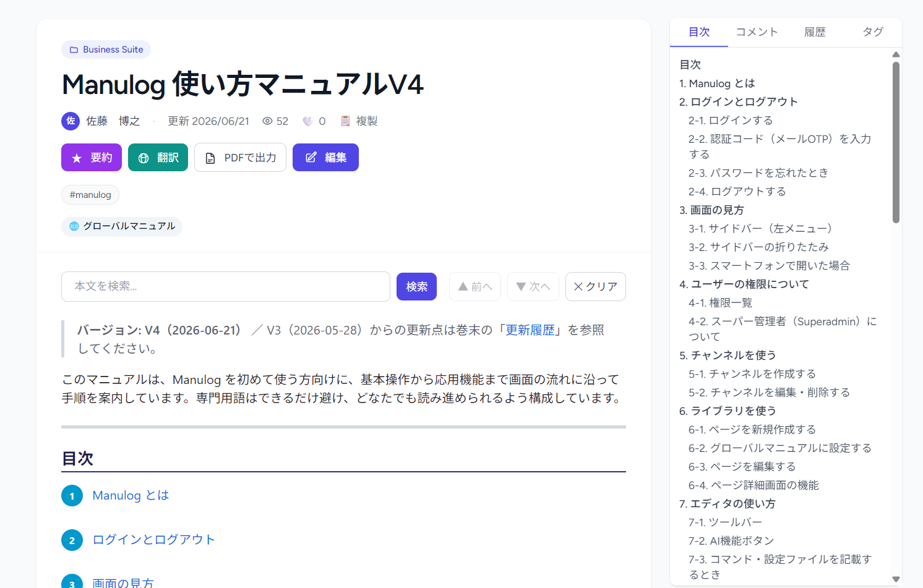This screenshot has width=923, height=588.
Task: Click the purple 要約 summary button
Action: pos(92,158)
